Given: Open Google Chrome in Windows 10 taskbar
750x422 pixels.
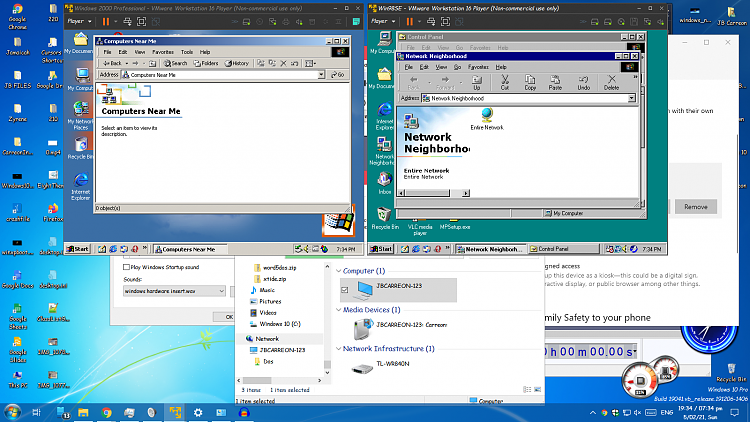Looking at the screenshot, I should coord(106,412).
